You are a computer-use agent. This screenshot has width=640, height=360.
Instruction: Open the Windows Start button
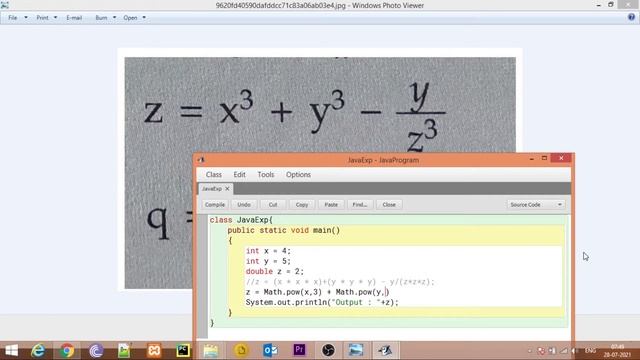[x=11, y=351]
